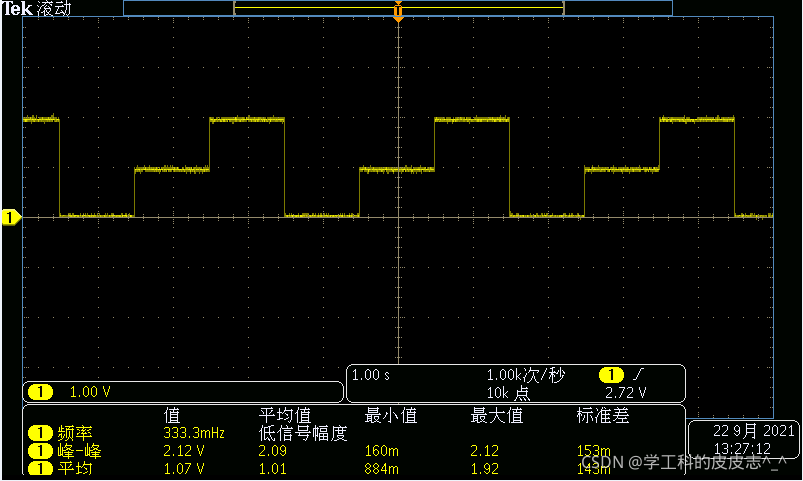803x481 pixels.
Task: Click the 333.3mHz frequency value
Action: (194, 433)
